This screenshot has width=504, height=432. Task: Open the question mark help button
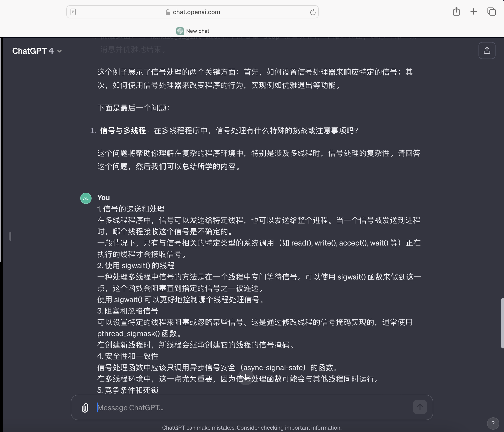pyautogui.click(x=493, y=423)
